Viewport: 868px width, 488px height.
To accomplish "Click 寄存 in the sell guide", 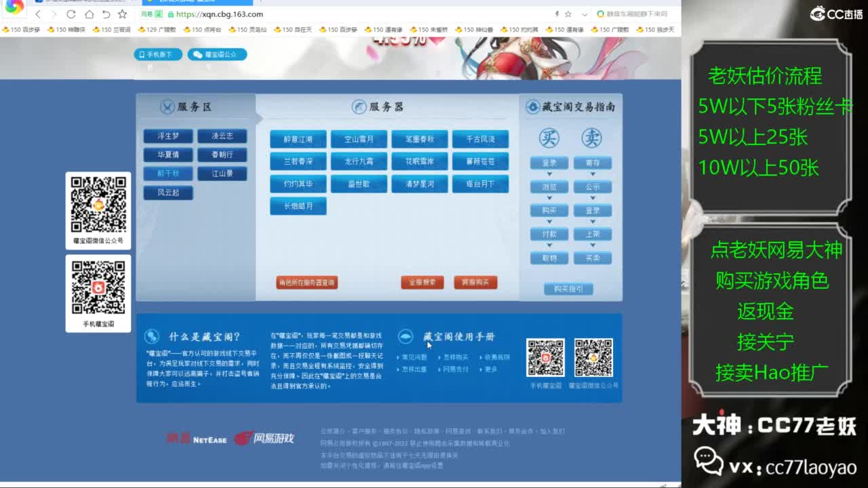I will [593, 163].
